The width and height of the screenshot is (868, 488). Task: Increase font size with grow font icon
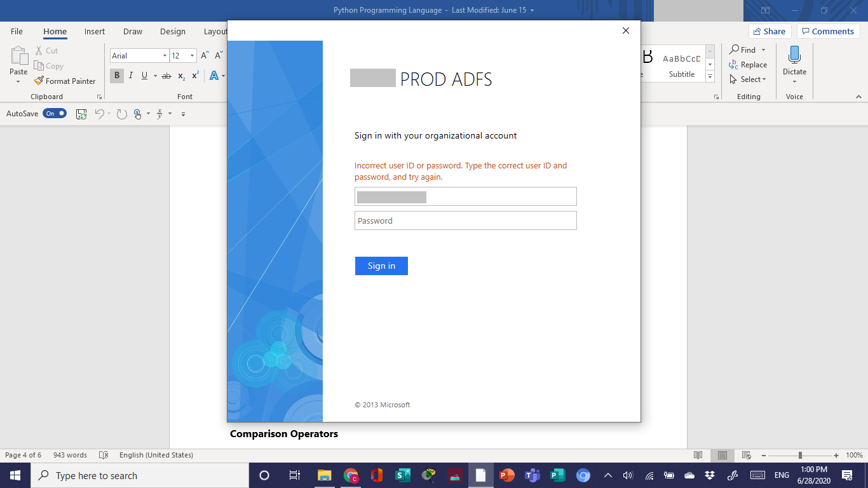[x=205, y=56]
